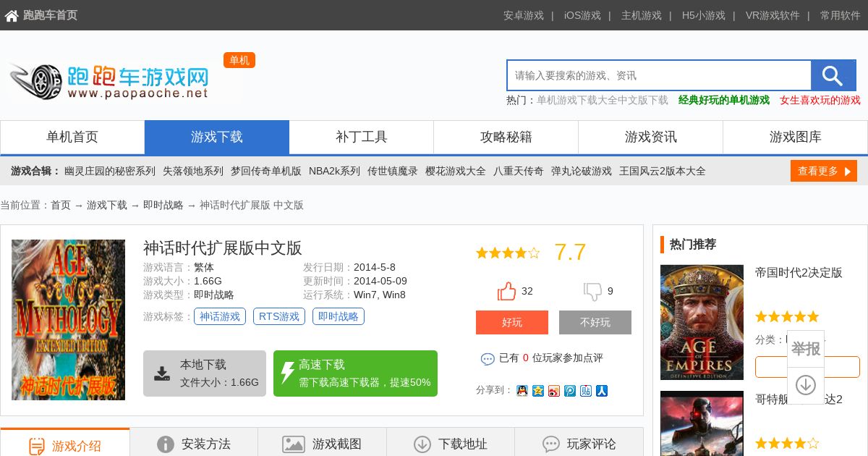Click 跑跑车首页 top-left link
The height and width of the screenshot is (456, 868).
click(x=50, y=15)
